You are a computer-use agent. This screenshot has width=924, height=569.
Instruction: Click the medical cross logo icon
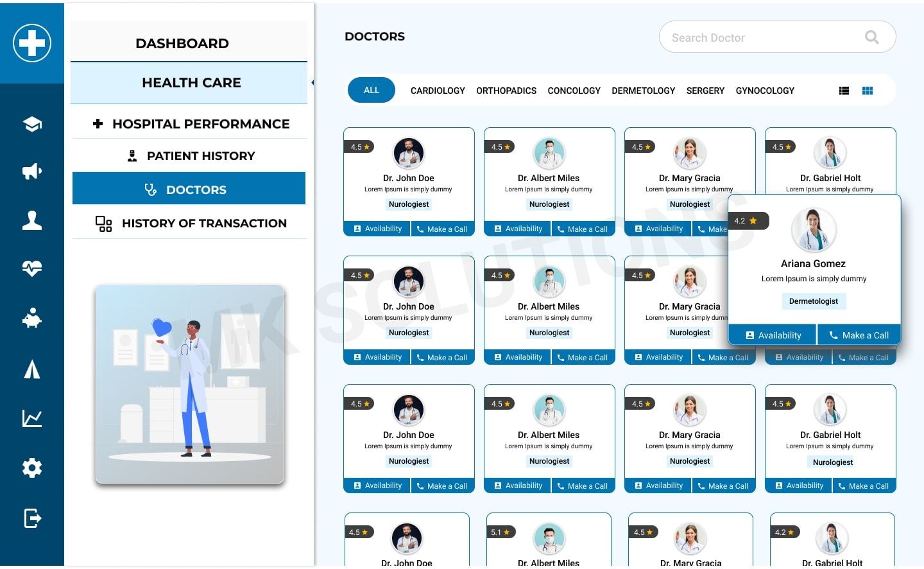pos(32,43)
